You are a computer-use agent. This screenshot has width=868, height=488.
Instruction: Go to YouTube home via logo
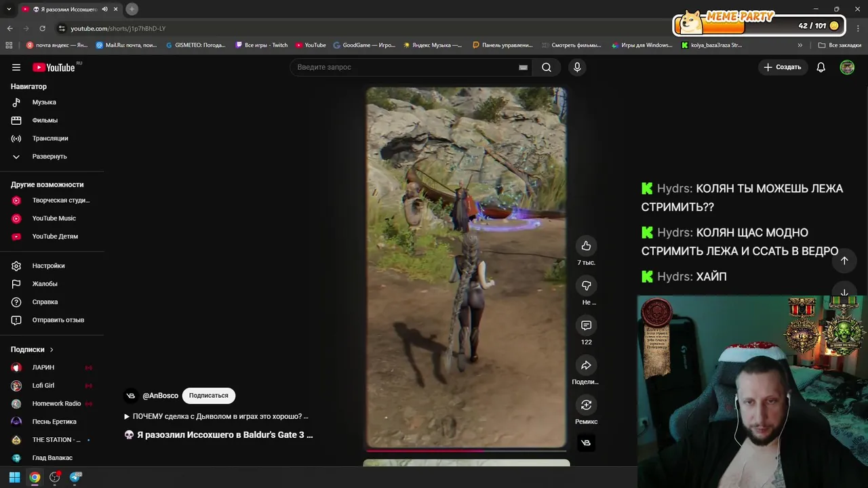coord(54,67)
